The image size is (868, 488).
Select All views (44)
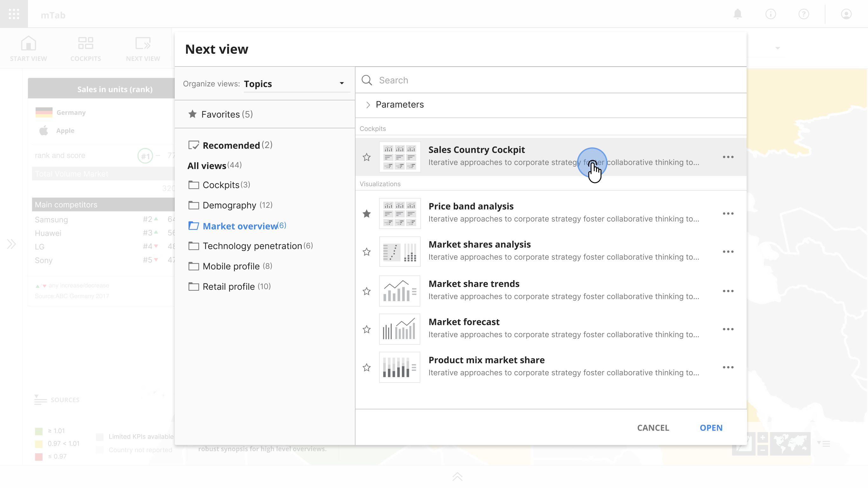215,166
